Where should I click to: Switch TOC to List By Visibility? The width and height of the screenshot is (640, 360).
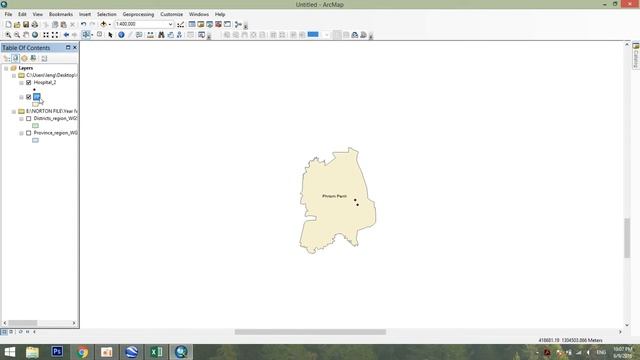(x=24, y=58)
